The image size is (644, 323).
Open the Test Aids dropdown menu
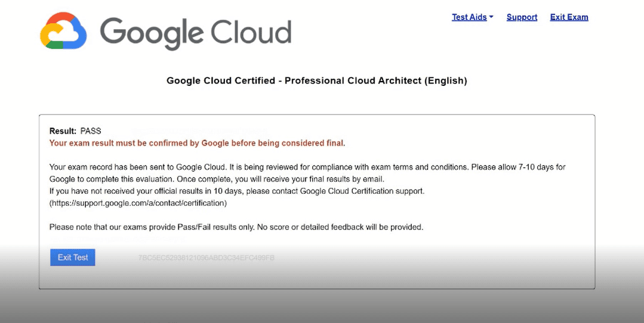pyautogui.click(x=469, y=17)
